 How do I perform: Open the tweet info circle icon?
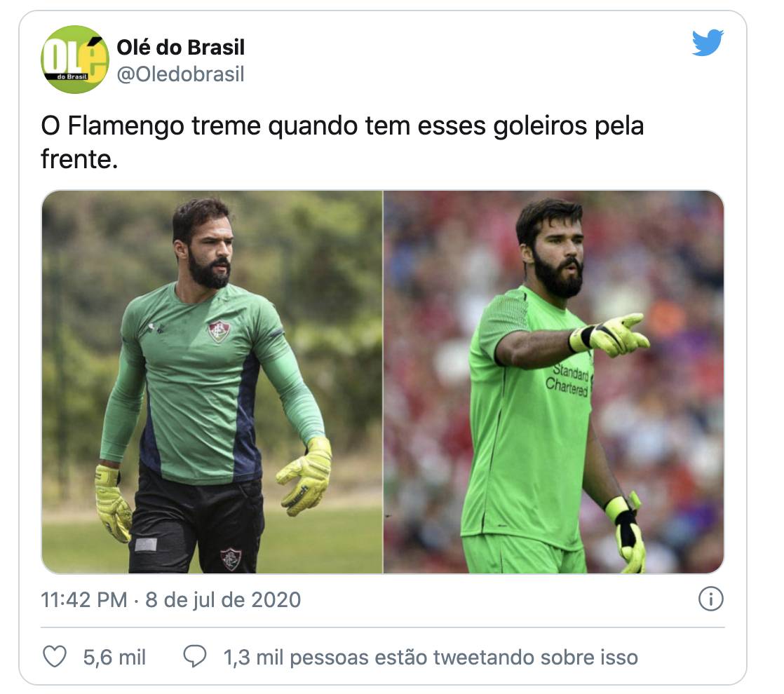click(x=710, y=599)
